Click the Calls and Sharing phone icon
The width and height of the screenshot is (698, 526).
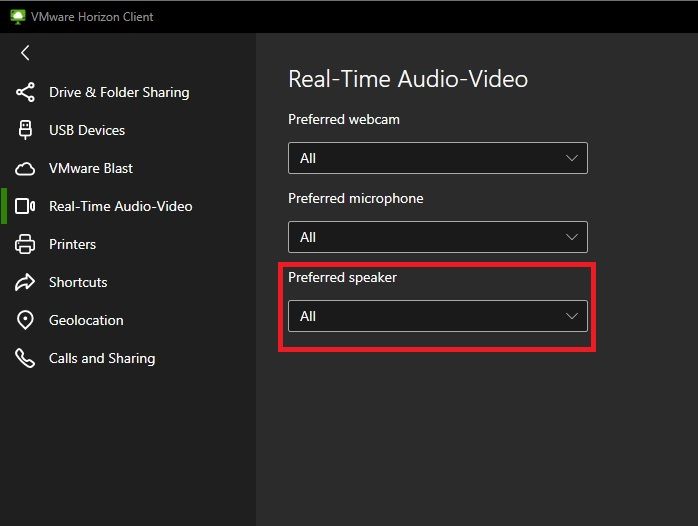click(25, 358)
